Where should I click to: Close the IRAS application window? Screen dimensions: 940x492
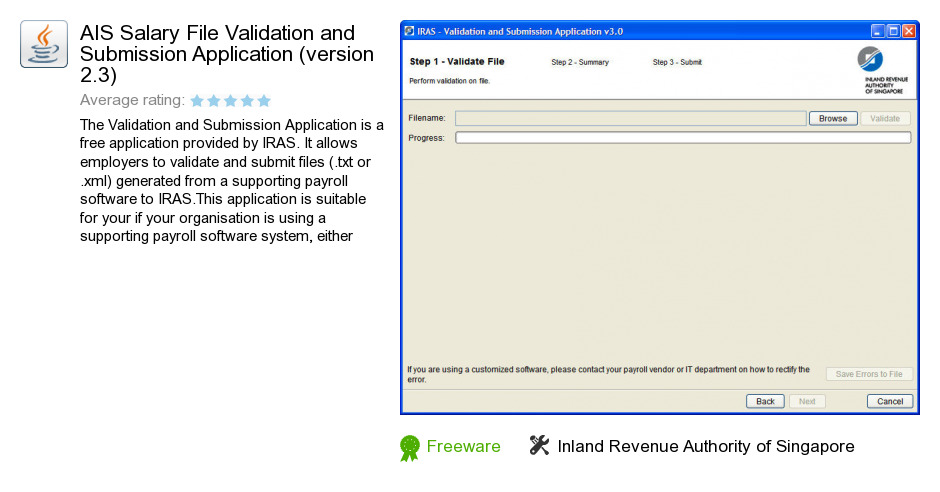[x=909, y=31]
